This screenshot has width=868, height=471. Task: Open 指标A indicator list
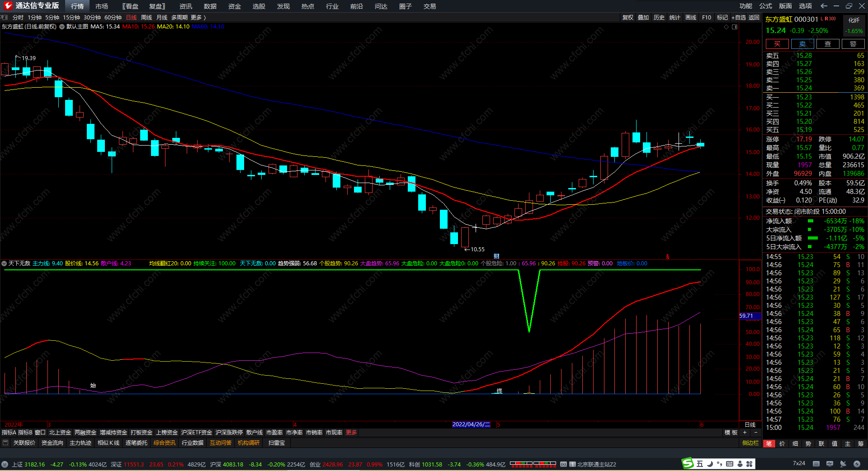tap(9, 433)
